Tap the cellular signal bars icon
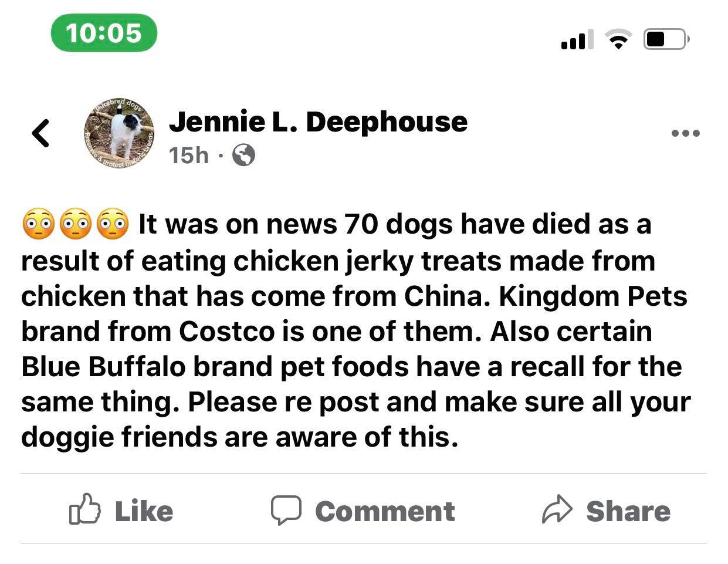 coord(577,39)
